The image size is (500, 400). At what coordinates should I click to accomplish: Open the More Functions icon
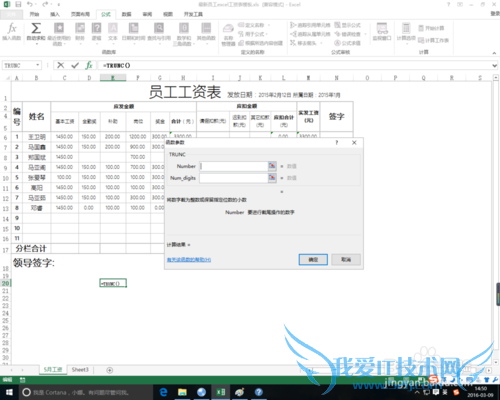point(206,28)
